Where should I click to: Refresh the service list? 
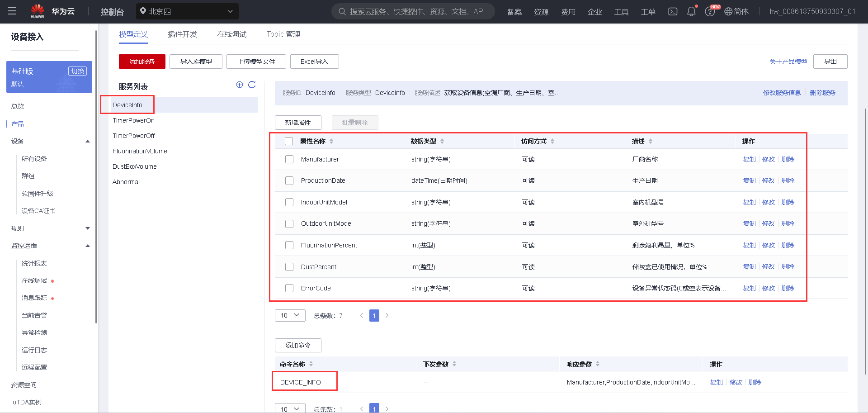pyautogui.click(x=252, y=85)
